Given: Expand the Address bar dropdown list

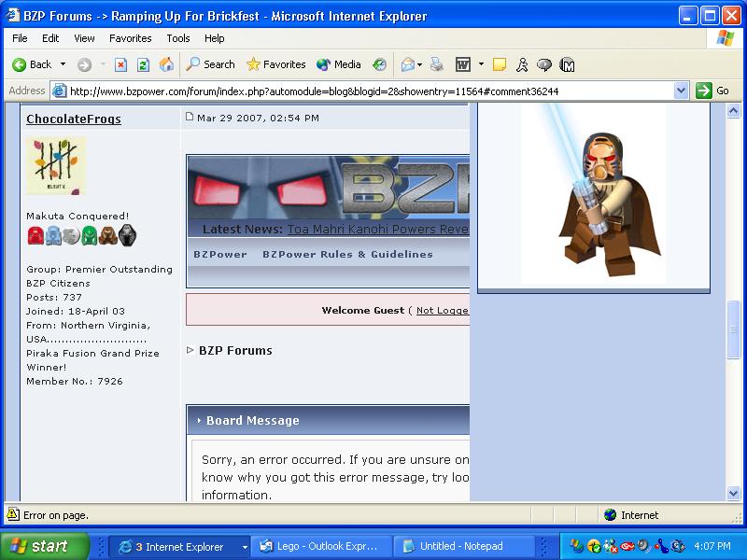Looking at the screenshot, I should coord(682,91).
